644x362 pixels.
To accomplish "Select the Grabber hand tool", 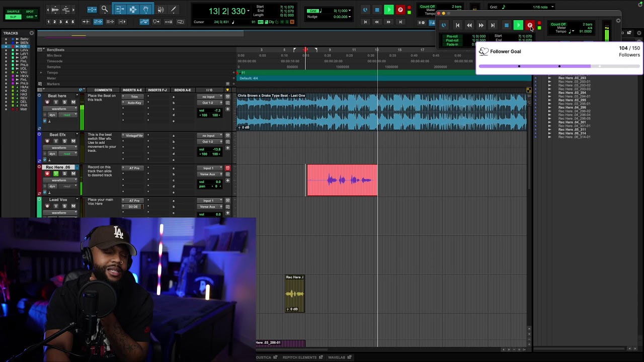I will [x=145, y=9].
